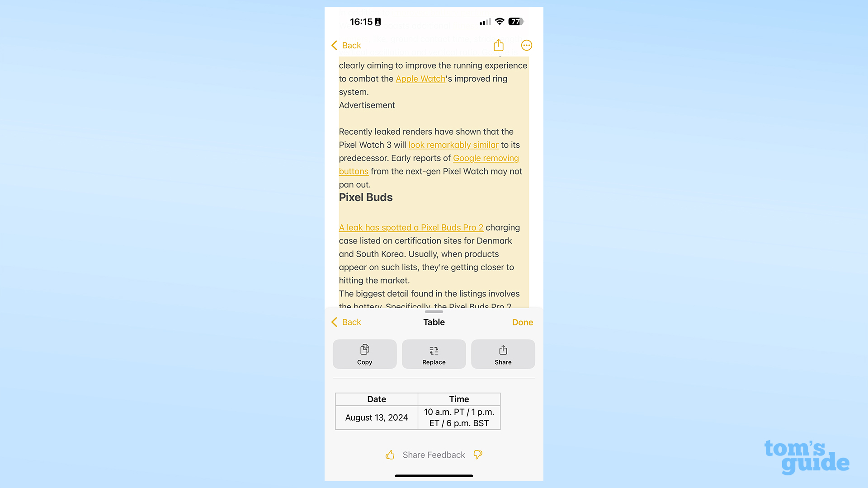
Task: Tap Done to finish table editing
Action: click(523, 322)
